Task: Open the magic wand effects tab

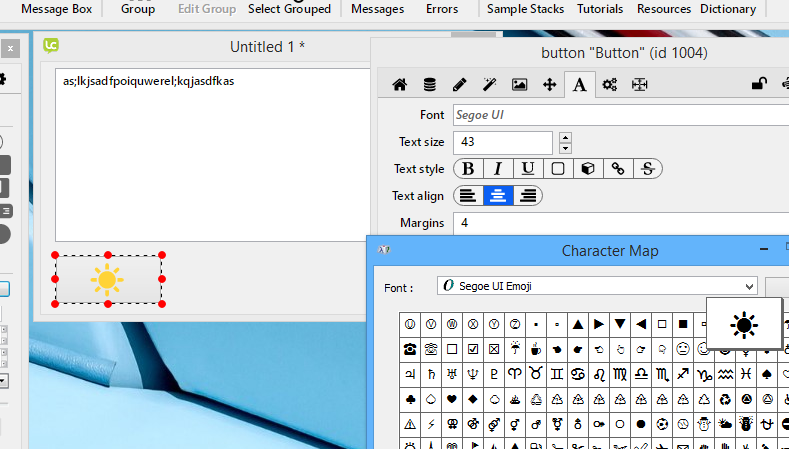Action: (489, 85)
